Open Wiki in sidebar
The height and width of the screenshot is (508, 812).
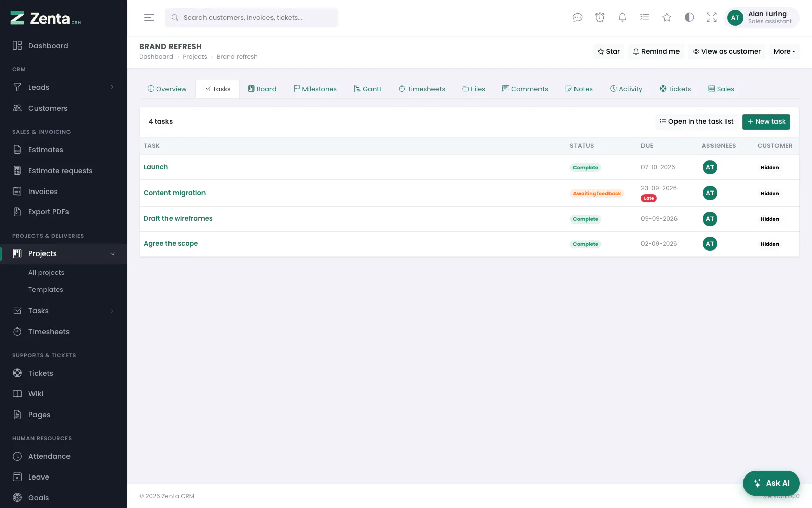pyautogui.click(x=63, y=394)
